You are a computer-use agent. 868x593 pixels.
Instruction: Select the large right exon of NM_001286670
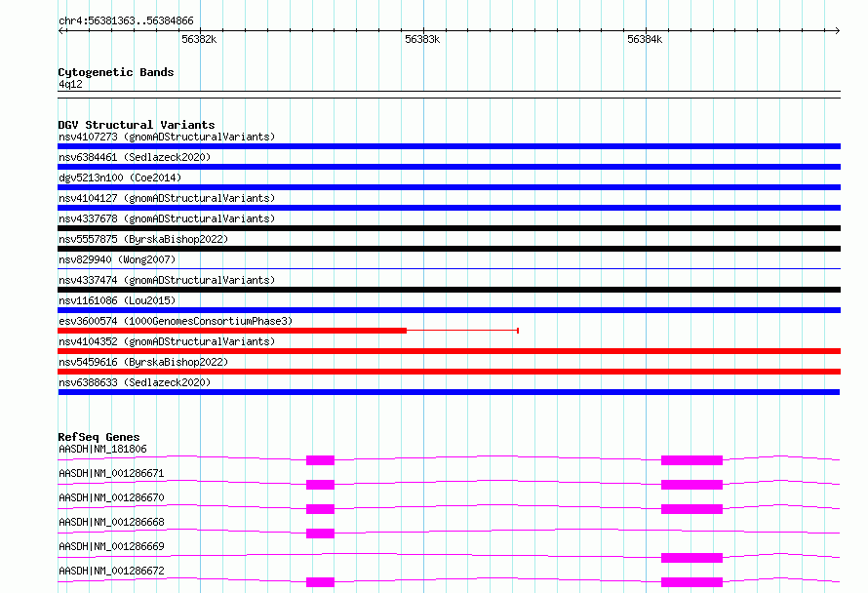click(692, 509)
